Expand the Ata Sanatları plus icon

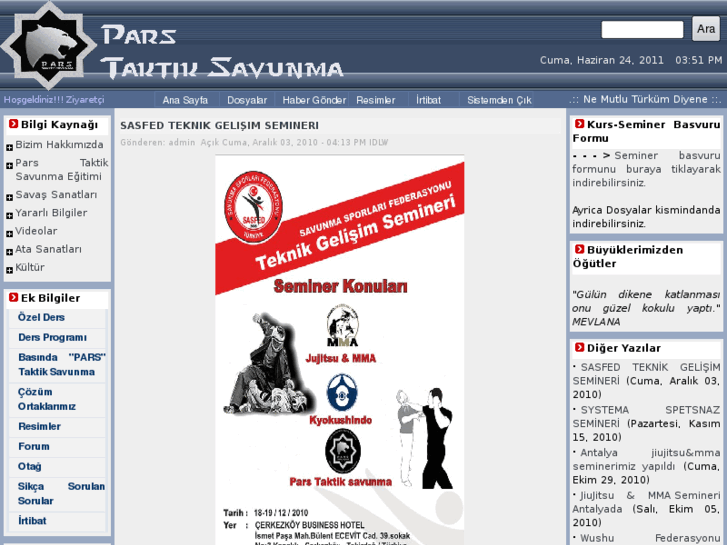point(9,252)
